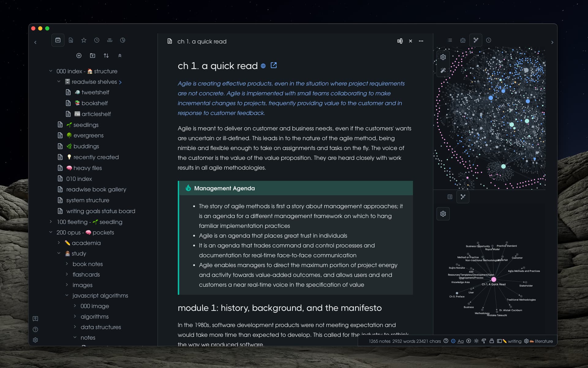
Task: Open external link next to note title
Action: click(x=274, y=65)
